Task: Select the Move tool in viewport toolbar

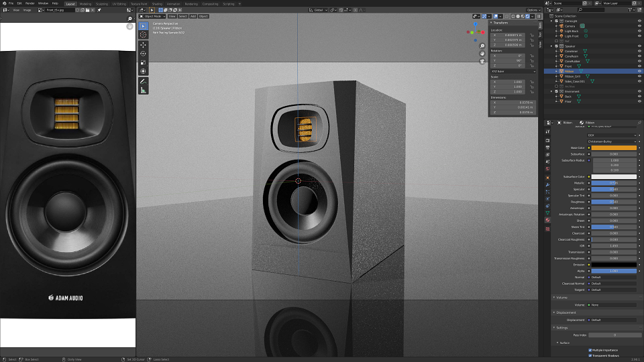Action: click(x=143, y=44)
